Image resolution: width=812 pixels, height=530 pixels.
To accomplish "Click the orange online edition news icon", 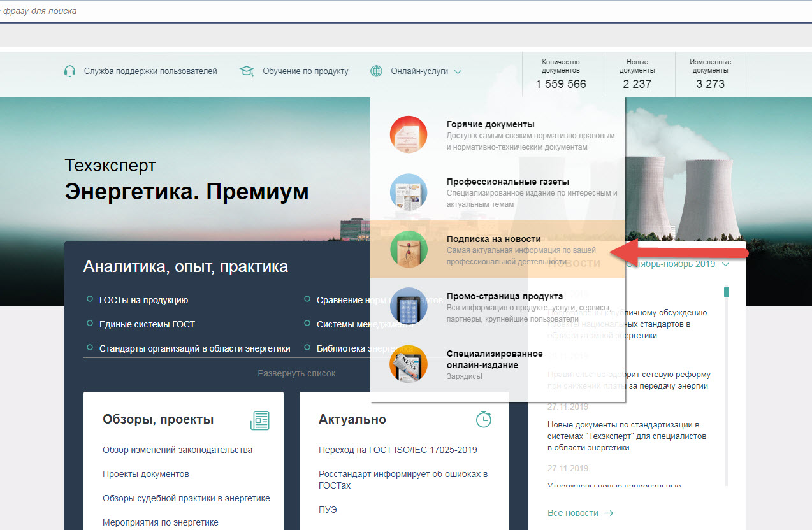I will pos(408,364).
